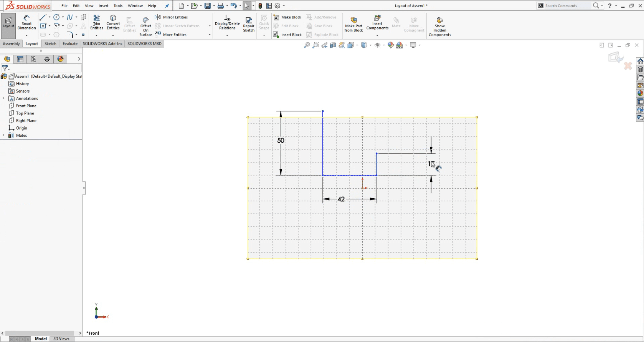Screen dimensions: 644x342
Task: Switch to the Sketch tab
Action: [x=50, y=44]
